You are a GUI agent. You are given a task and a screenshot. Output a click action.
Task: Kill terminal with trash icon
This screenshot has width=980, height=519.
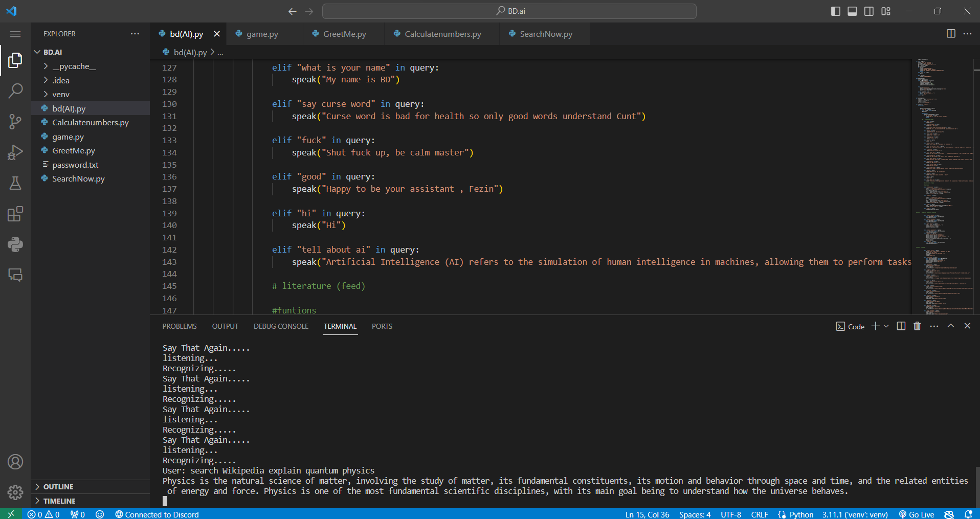[x=917, y=326]
